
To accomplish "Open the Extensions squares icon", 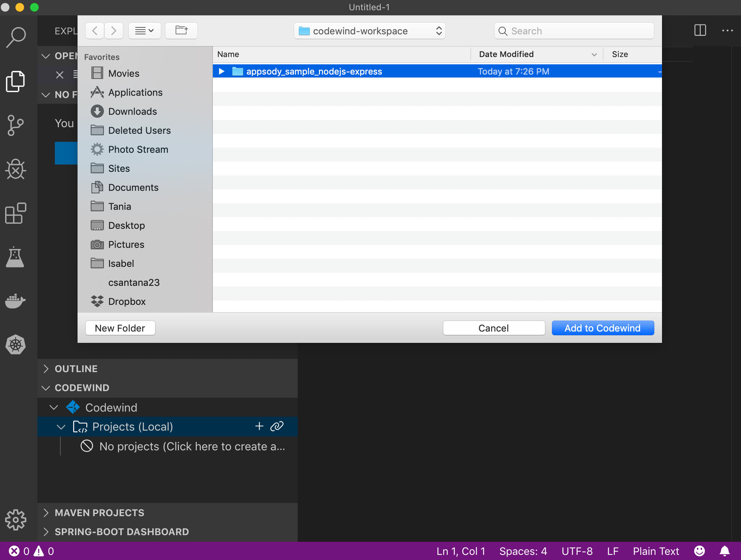I will point(16,213).
